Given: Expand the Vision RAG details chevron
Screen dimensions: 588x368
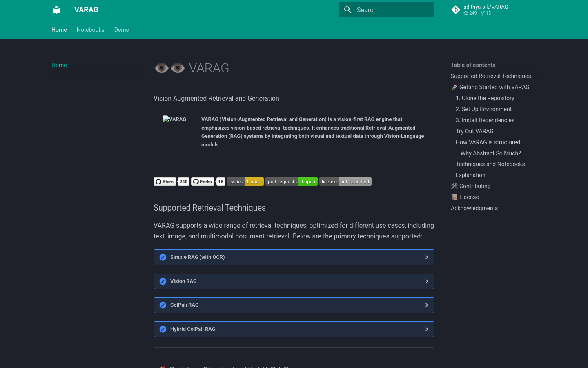Looking at the screenshot, I should coord(427,281).
